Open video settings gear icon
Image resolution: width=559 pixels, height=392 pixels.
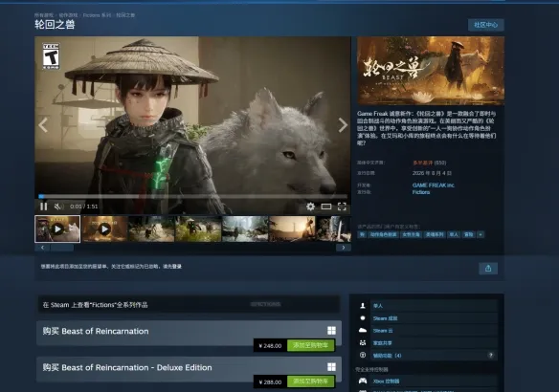pos(310,207)
